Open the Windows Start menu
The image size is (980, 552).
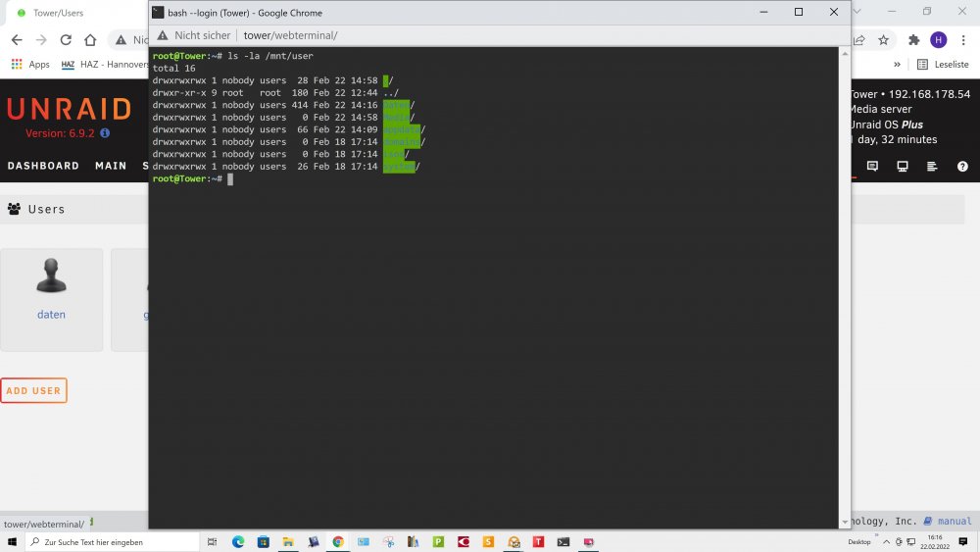pos(12,542)
